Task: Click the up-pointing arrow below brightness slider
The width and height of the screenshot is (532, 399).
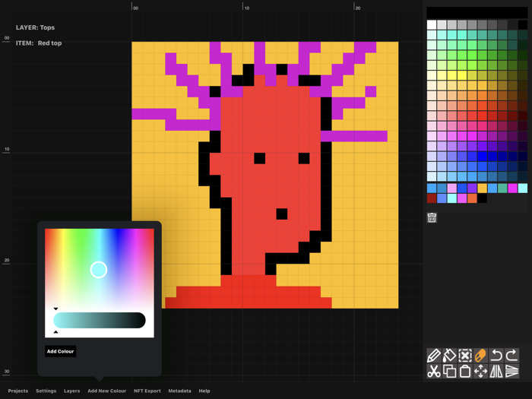Action: tap(55, 332)
